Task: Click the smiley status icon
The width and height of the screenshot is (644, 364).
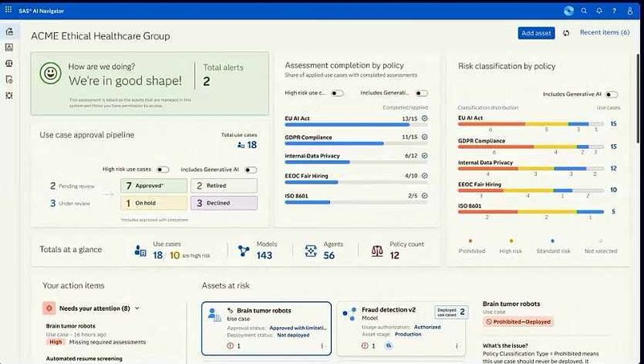Action: [x=51, y=73]
